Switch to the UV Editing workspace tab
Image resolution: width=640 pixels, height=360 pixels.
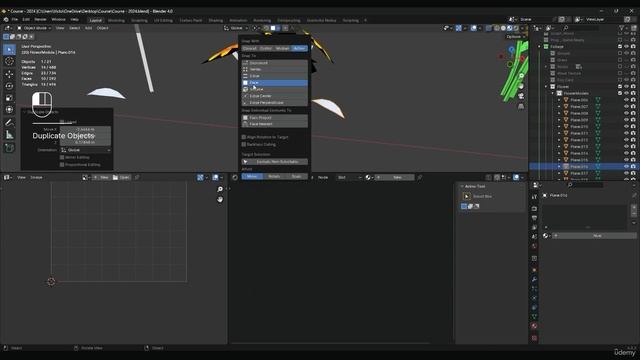[163, 20]
